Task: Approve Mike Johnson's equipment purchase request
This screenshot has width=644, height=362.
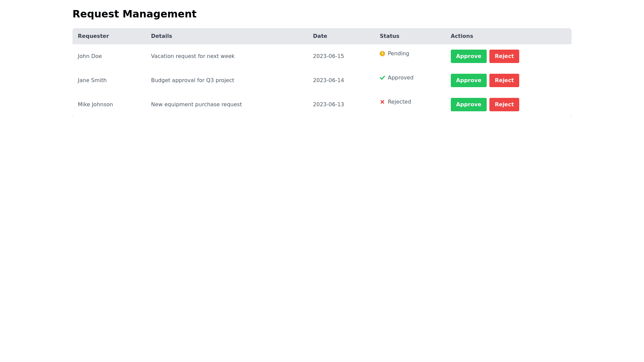Action: coord(468,105)
